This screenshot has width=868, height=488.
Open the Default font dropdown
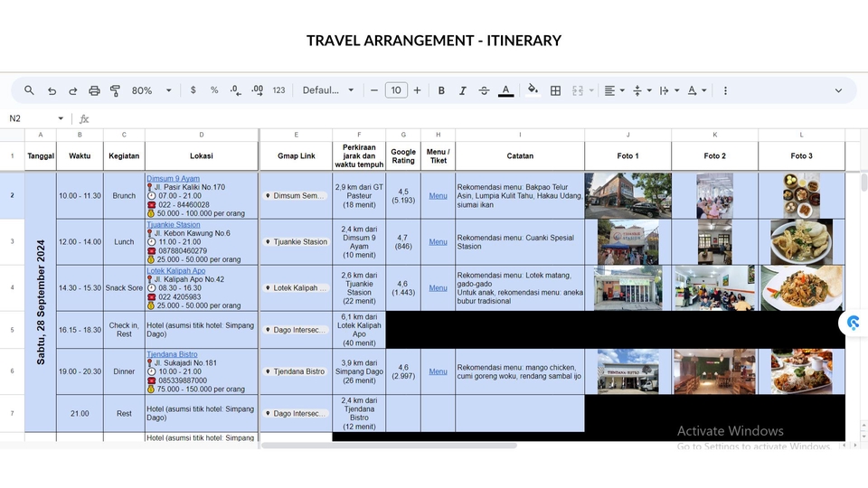click(327, 90)
